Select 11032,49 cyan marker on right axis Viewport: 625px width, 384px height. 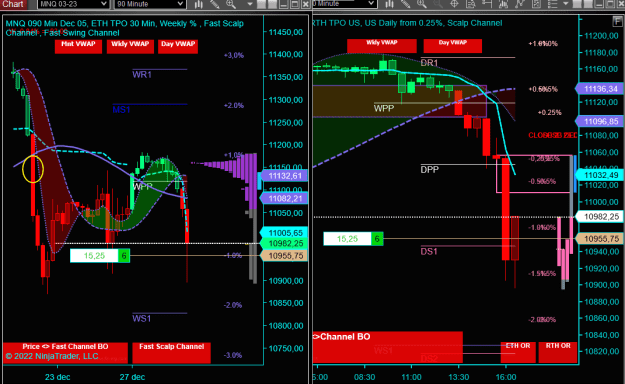point(599,175)
